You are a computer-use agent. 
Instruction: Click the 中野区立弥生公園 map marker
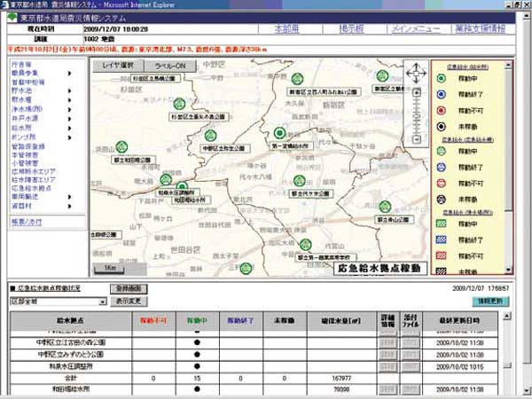click(210, 137)
